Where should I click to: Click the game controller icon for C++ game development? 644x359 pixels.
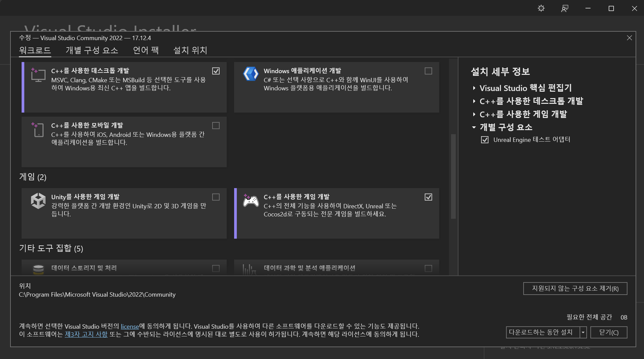251,201
